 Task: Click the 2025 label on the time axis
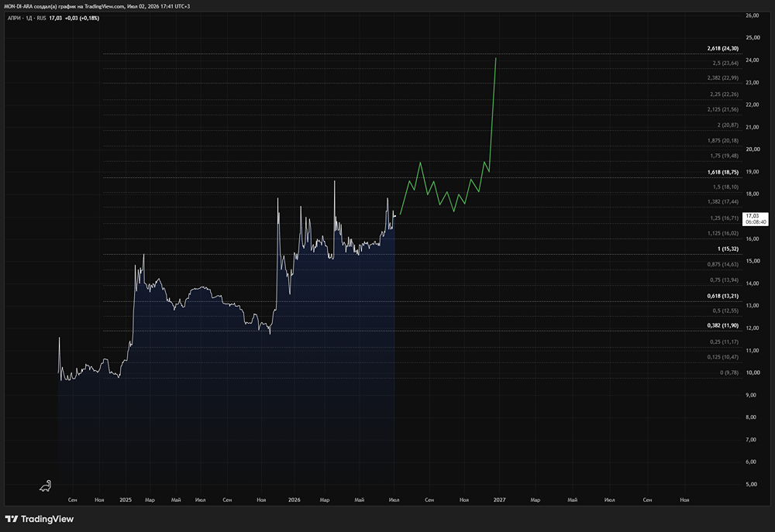pos(126,500)
